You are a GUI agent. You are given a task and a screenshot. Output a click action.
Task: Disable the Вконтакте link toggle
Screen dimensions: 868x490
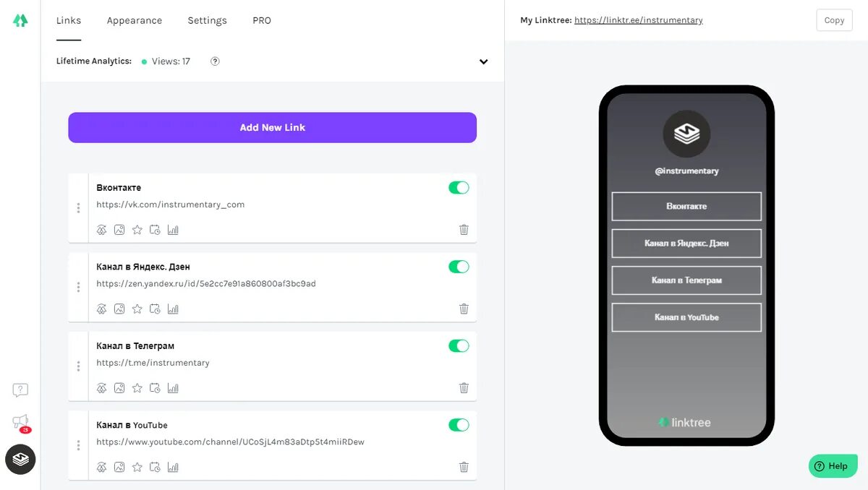point(459,188)
